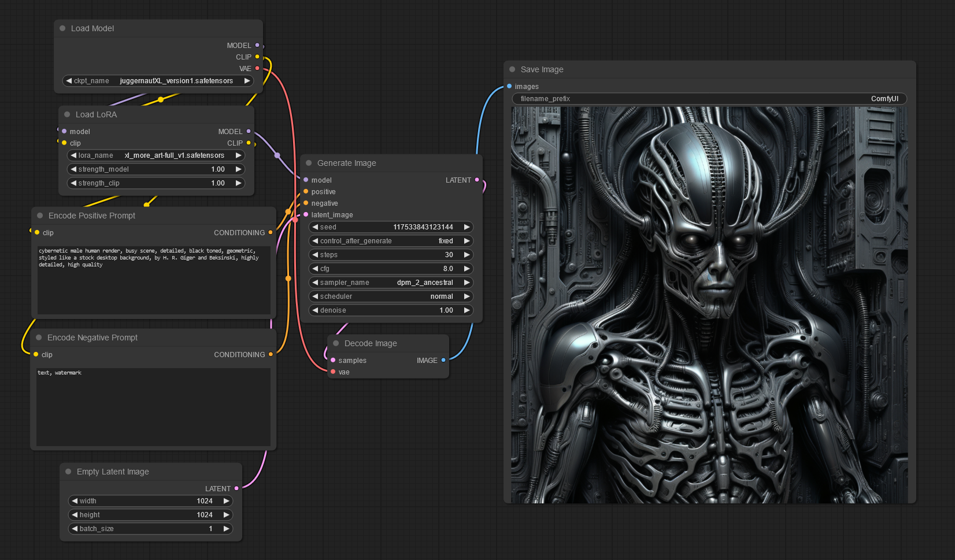Open the control_after_generate fixed dropdown
This screenshot has height=560, width=955.
(391, 241)
